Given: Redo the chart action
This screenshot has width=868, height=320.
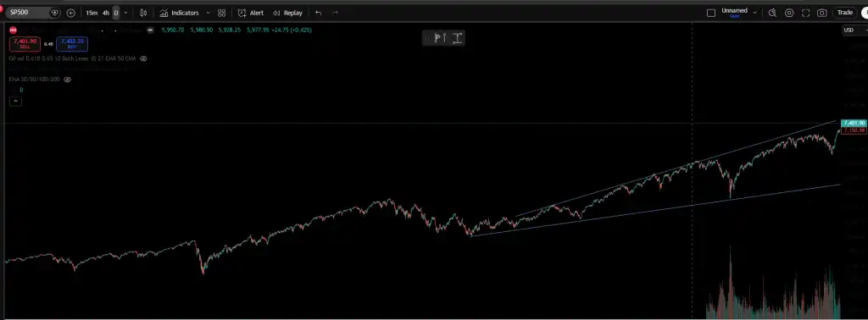Looking at the screenshot, I should pos(335,13).
